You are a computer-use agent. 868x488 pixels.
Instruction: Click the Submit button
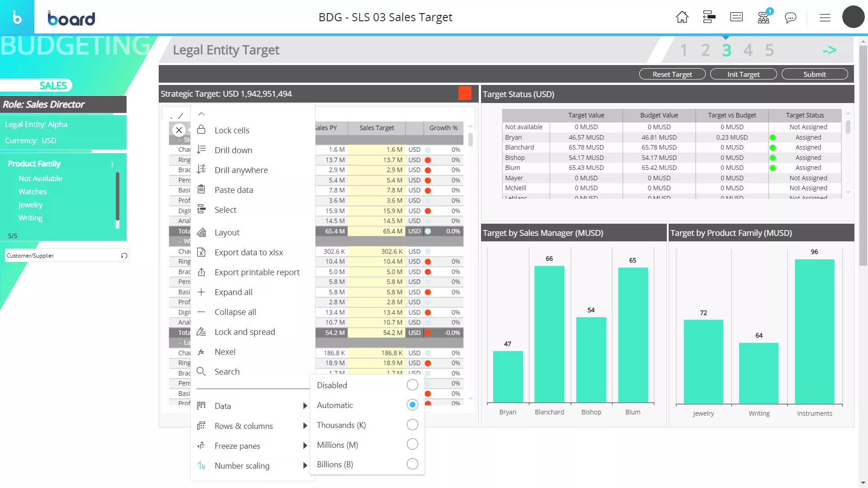tap(814, 74)
